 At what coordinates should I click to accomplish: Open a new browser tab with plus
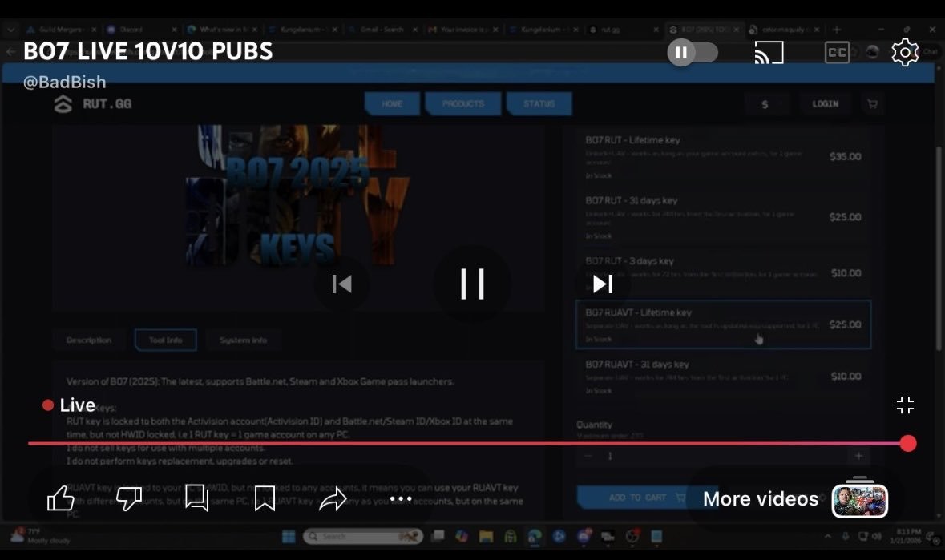click(837, 29)
